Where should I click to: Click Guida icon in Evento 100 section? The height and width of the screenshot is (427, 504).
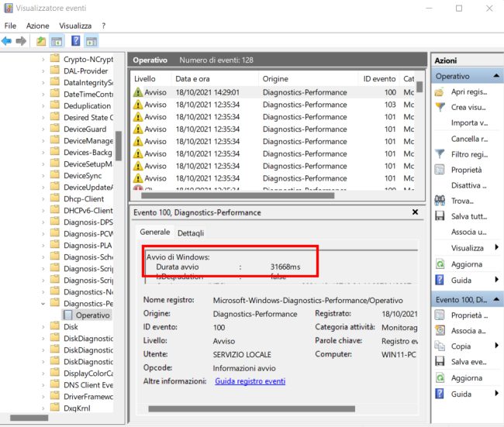click(440, 394)
